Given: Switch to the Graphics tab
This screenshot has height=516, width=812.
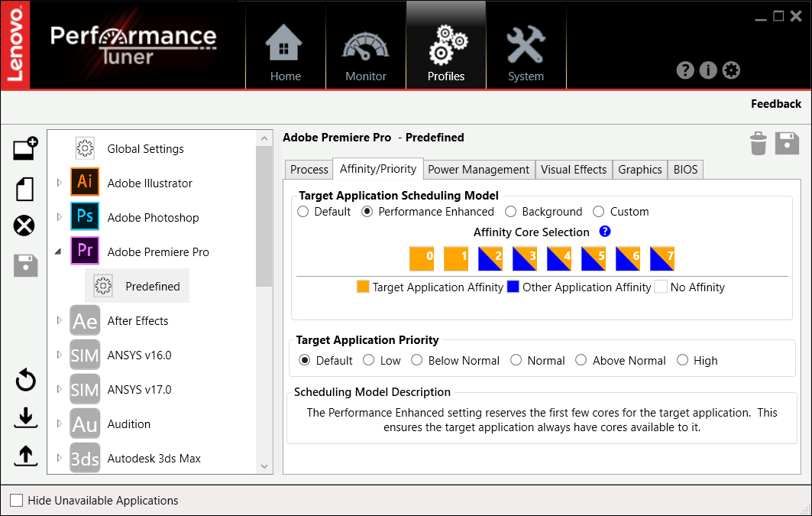Looking at the screenshot, I should (x=640, y=170).
